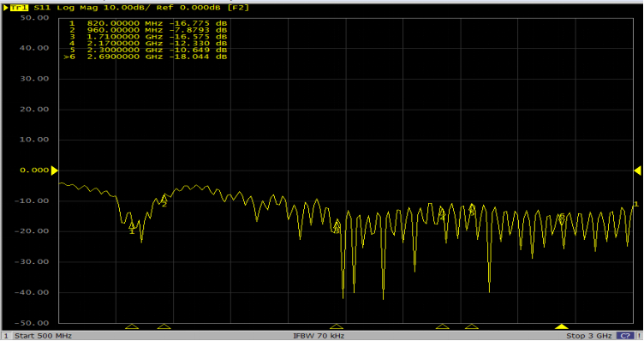Screen dimensions: 644x341
Task: Click the channel 1 indicator in status bar
Action: pyautogui.click(x=6, y=336)
